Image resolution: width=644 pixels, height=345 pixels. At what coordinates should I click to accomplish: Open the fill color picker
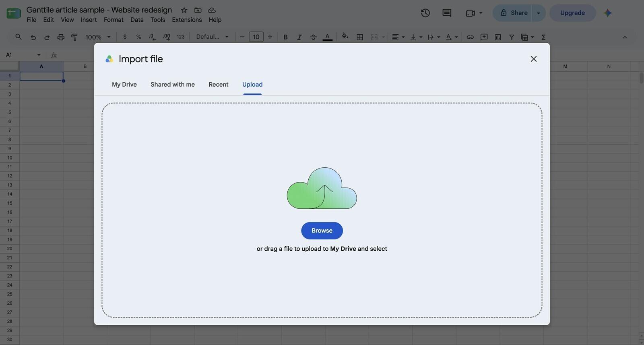tap(345, 37)
